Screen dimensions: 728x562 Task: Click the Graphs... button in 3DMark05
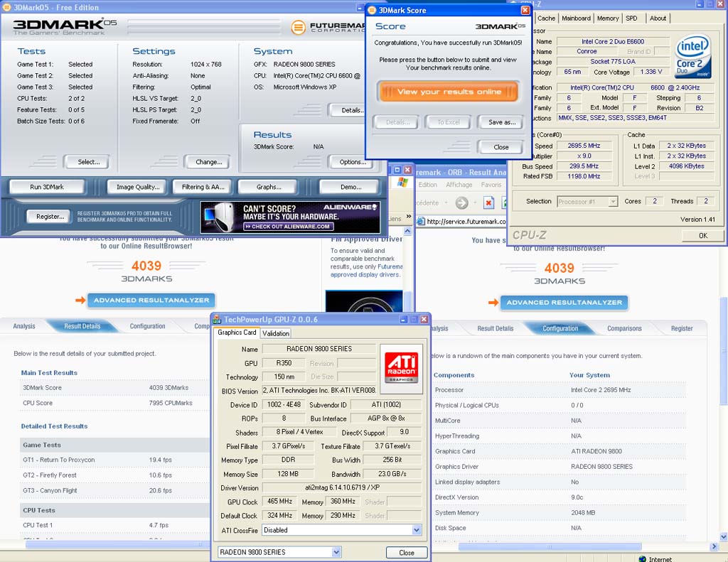268,187
